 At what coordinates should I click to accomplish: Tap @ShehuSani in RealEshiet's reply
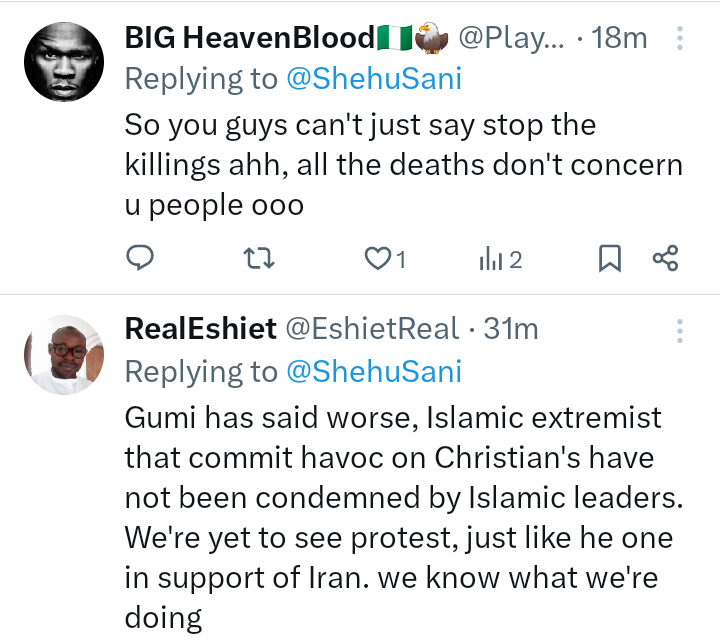tap(374, 371)
